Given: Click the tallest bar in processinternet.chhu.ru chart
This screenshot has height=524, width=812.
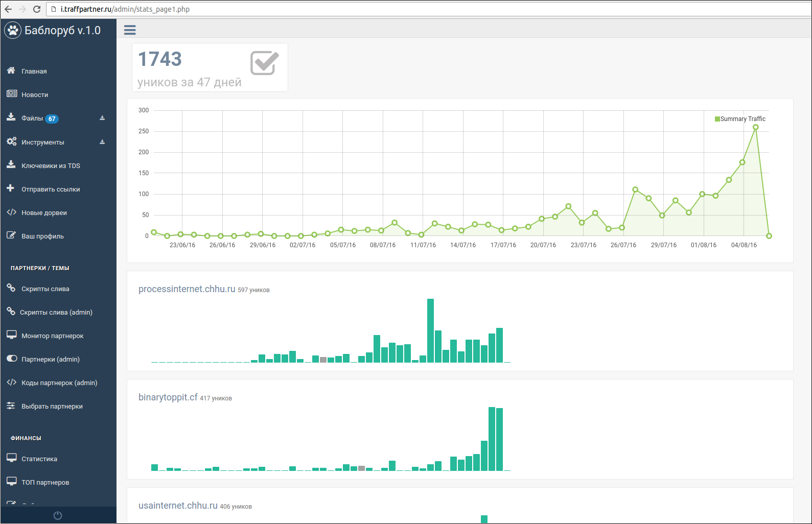Looking at the screenshot, I should click(430, 330).
